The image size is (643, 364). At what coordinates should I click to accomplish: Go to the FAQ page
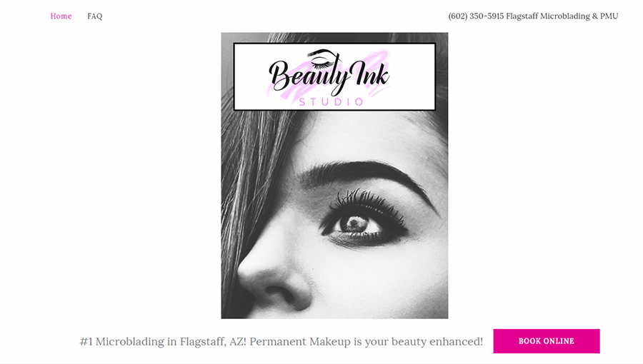(x=95, y=16)
